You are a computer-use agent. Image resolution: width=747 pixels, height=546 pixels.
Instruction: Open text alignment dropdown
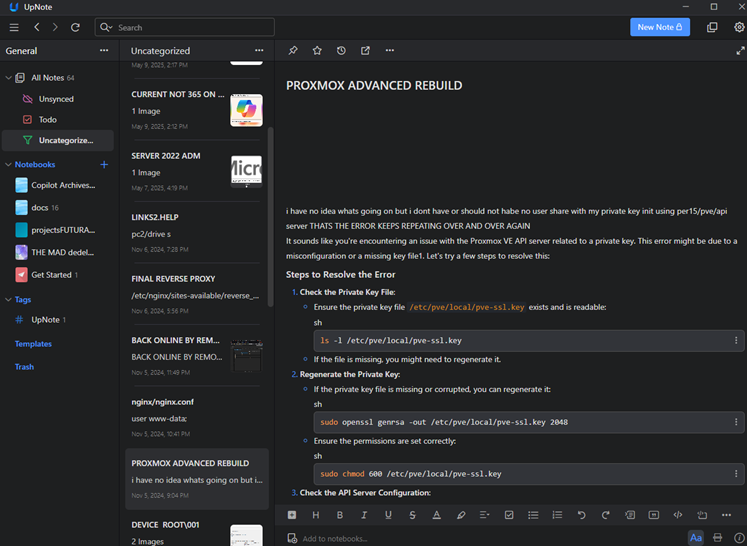coord(485,515)
